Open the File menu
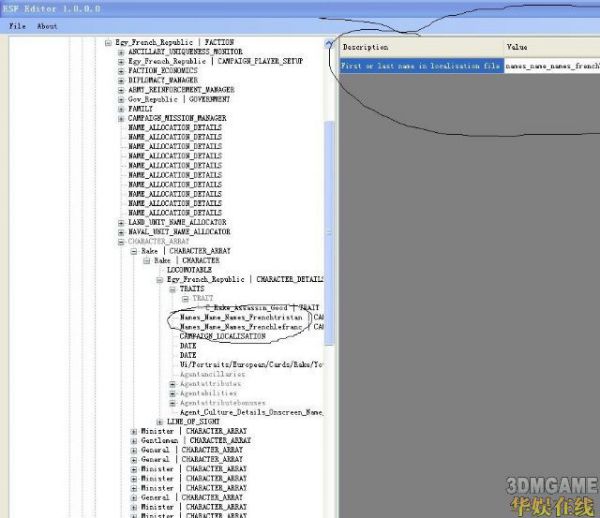600x518 pixels. coord(17,26)
